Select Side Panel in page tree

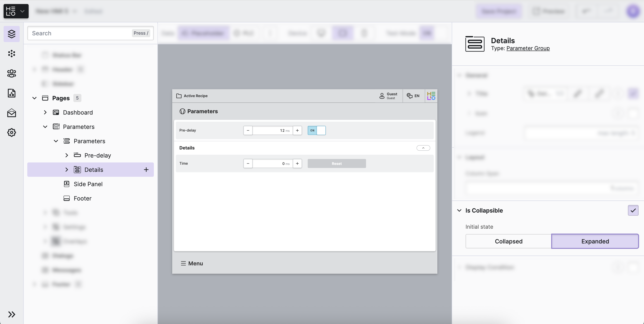[88, 184]
